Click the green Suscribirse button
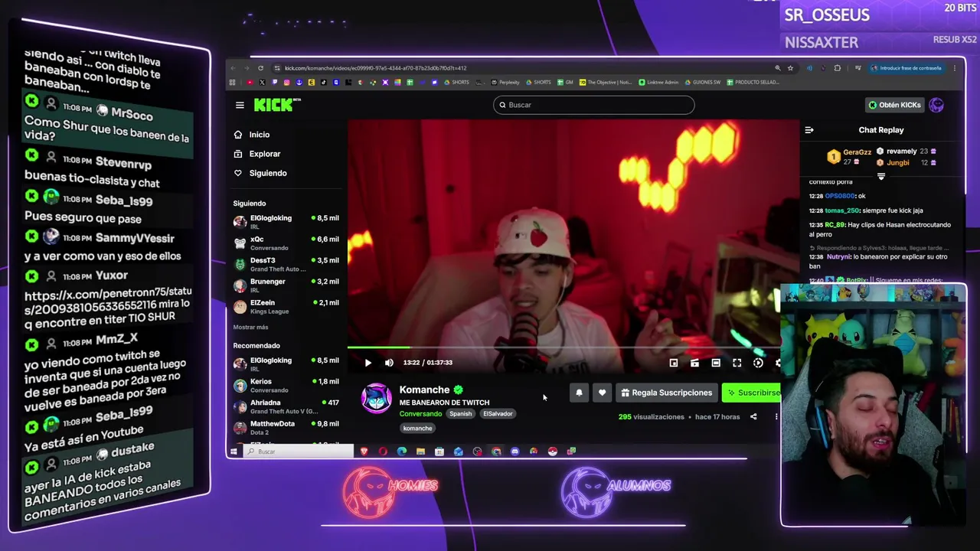The width and height of the screenshot is (980, 551). [752, 393]
